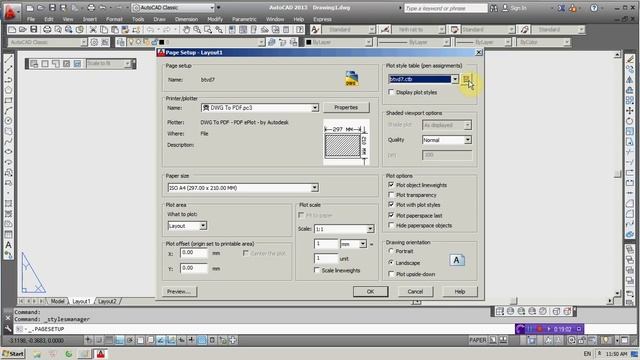The width and height of the screenshot is (640, 360).
Task: Enable Display plot styles checkbox
Action: [391, 93]
